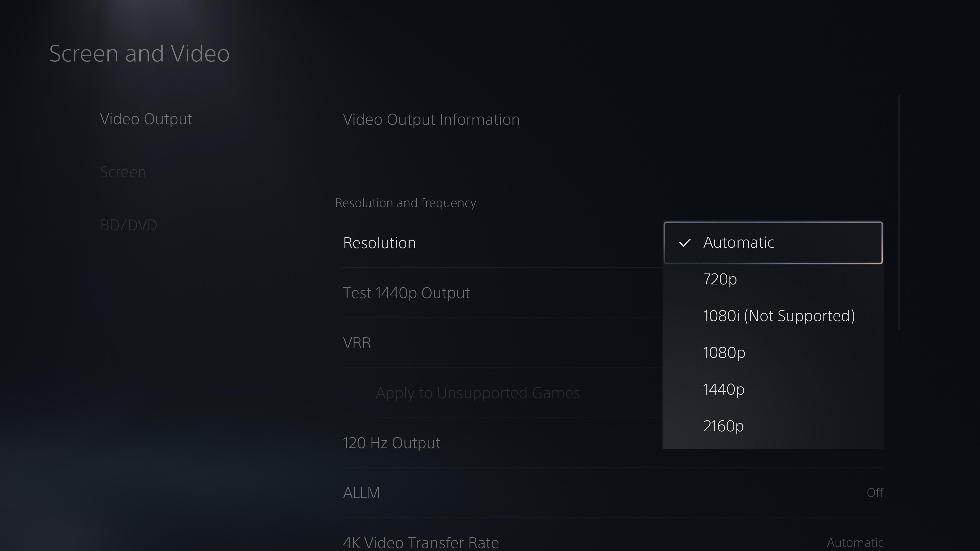Open BD/DVD settings section
This screenshot has height=551, width=980.
tap(129, 224)
